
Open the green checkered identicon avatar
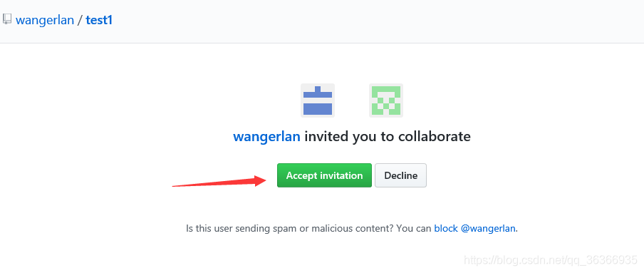tap(386, 101)
